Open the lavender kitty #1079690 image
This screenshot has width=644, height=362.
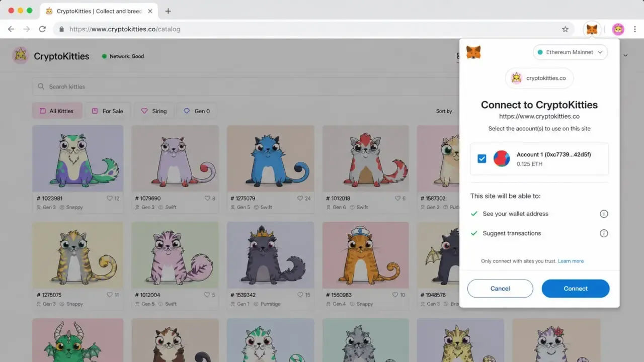(x=175, y=158)
